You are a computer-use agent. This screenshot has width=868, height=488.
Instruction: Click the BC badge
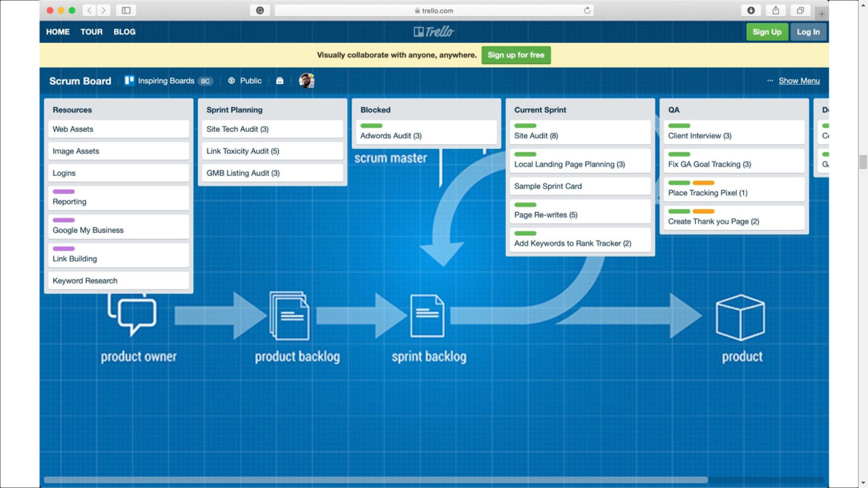click(205, 81)
